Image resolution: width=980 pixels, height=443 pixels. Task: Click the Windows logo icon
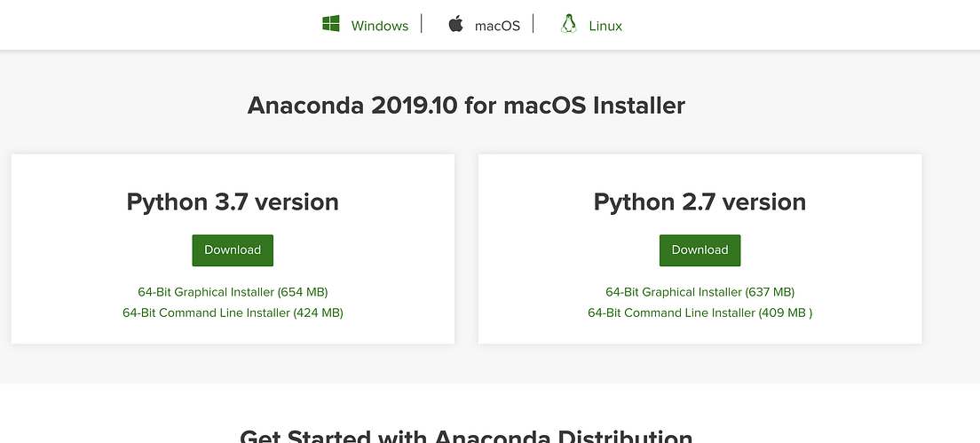(331, 24)
